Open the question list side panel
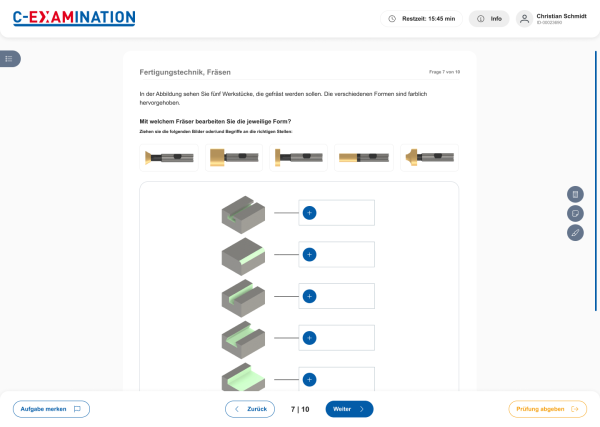This screenshot has width=600, height=427. pos(10,59)
